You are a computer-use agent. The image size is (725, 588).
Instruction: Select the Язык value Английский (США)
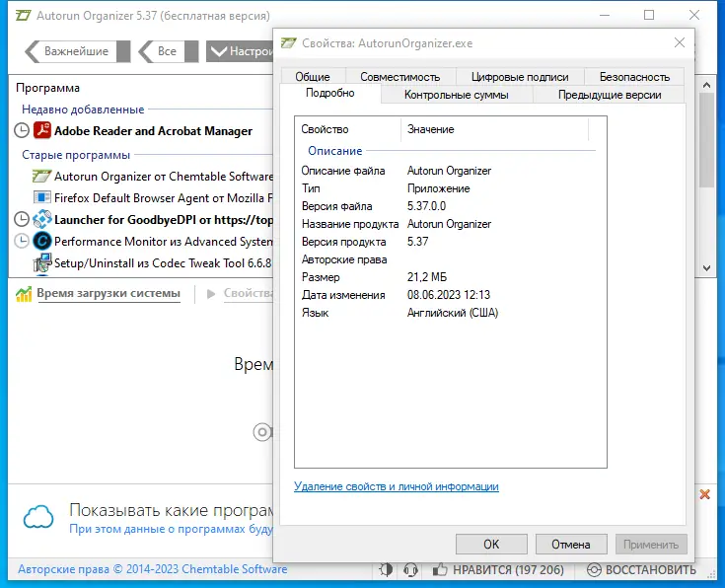453,313
